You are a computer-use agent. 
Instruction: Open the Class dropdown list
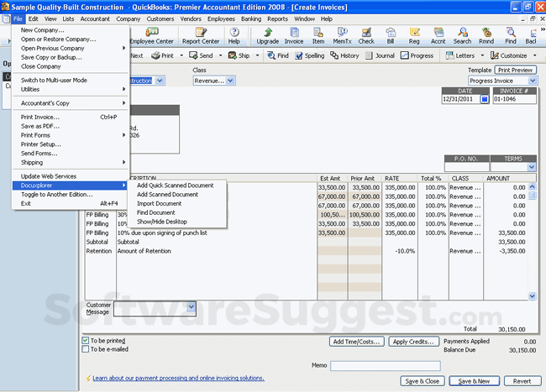pos(231,81)
